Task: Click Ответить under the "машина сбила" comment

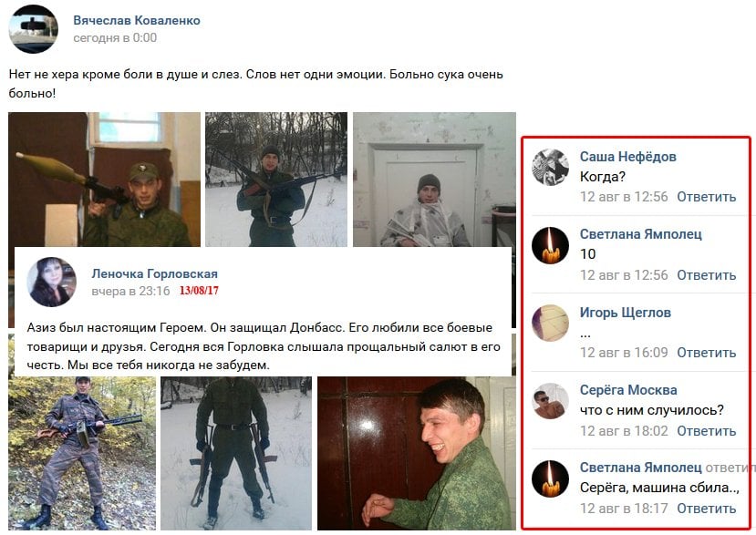Action: tap(707, 508)
